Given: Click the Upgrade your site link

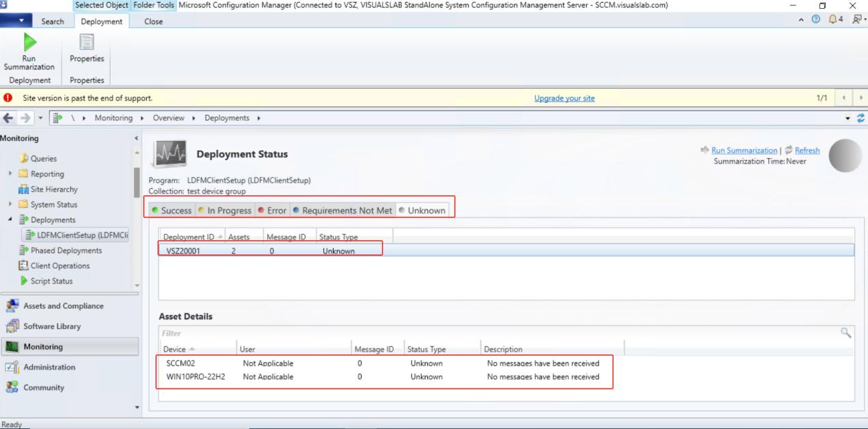Looking at the screenshot, I should point(564,99).
